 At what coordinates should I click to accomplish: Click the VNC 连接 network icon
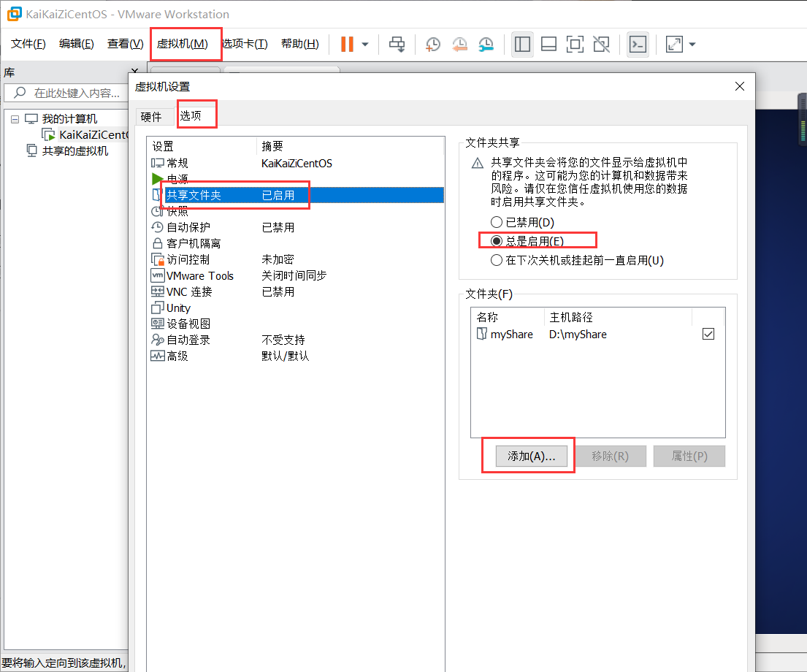coord(158,291)
